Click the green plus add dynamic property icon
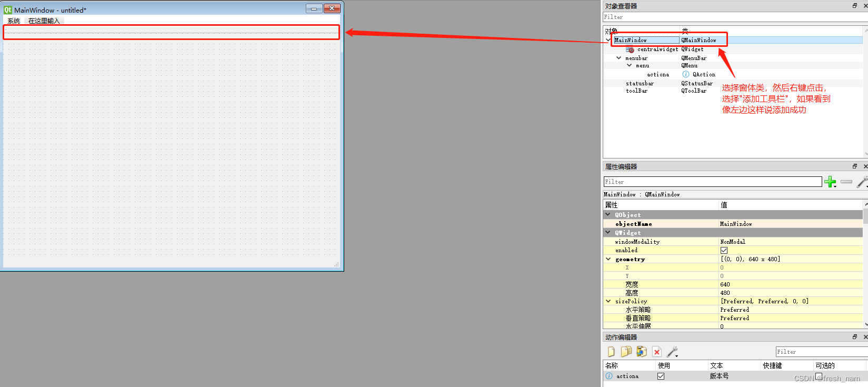 pyautogui.click(x=831, y=182)
